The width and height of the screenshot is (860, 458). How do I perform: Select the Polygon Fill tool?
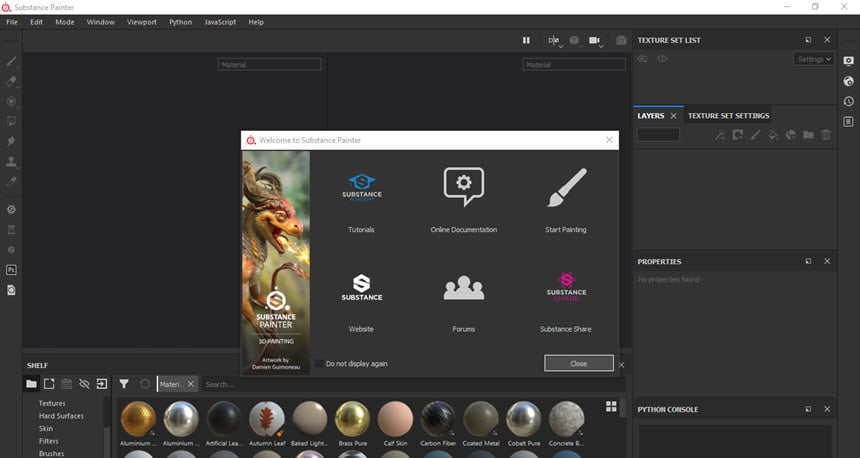[x=11, y=121]
